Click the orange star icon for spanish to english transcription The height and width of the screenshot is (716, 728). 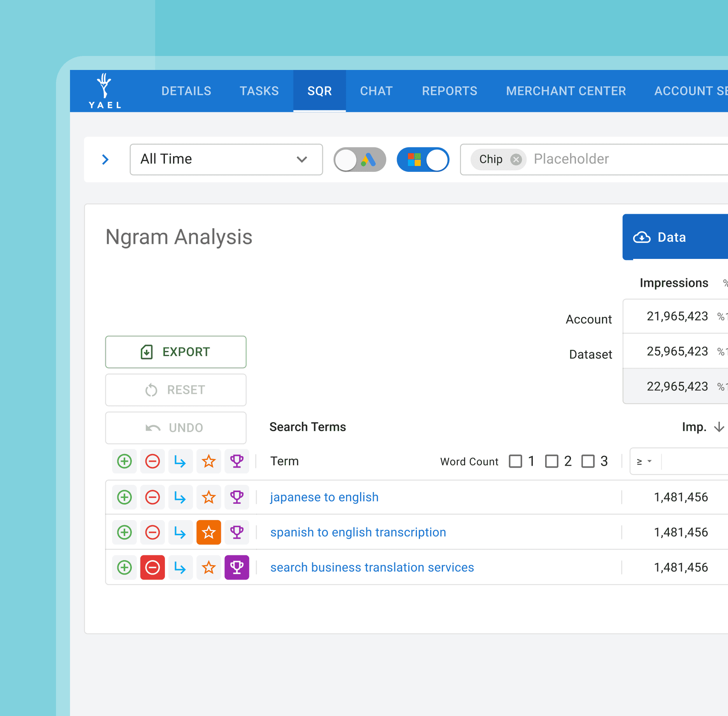tap(209, 532)
